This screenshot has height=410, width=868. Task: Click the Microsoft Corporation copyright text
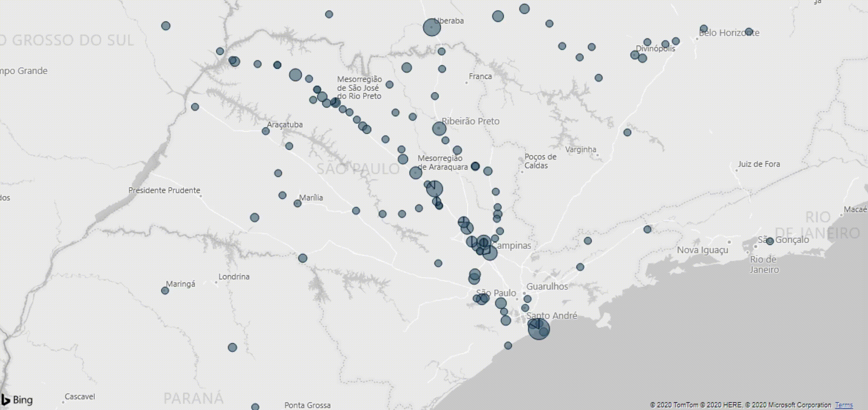(x=788, y=405)
